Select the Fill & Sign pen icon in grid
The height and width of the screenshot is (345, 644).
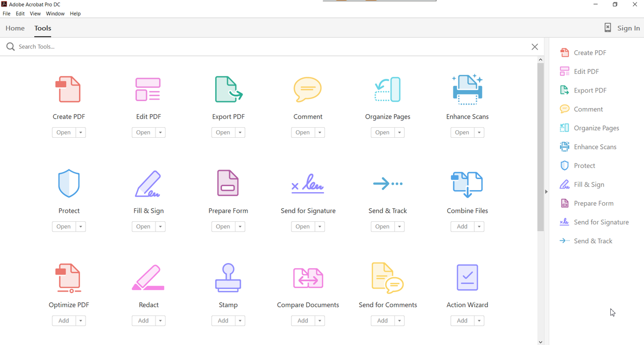tap(148, 184)
